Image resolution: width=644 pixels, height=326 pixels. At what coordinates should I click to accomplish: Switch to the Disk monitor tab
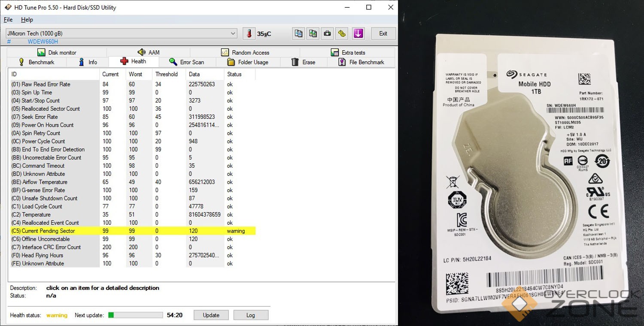pyautogui.click(x=57, y=52)
